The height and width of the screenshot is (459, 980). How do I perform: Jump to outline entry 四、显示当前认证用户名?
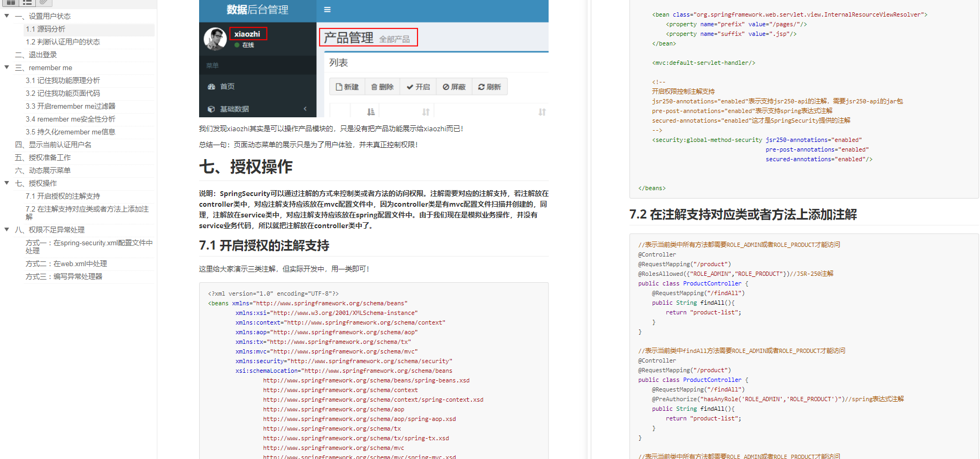[x=53, y=145]
